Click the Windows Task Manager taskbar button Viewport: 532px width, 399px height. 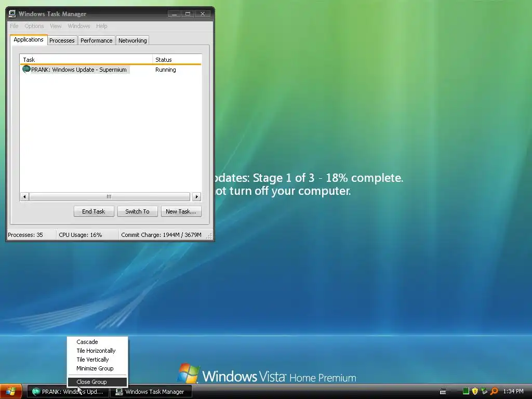[x=151, y=392]
